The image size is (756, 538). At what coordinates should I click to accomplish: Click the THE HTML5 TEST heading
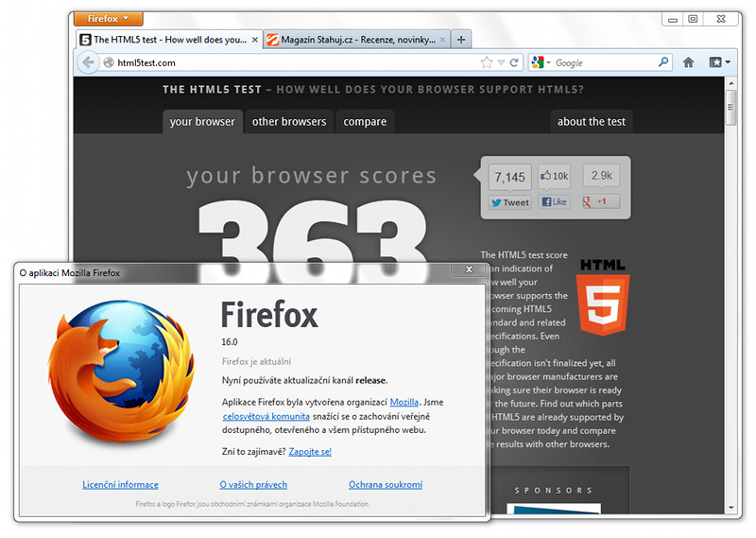[x=212, y=89]
